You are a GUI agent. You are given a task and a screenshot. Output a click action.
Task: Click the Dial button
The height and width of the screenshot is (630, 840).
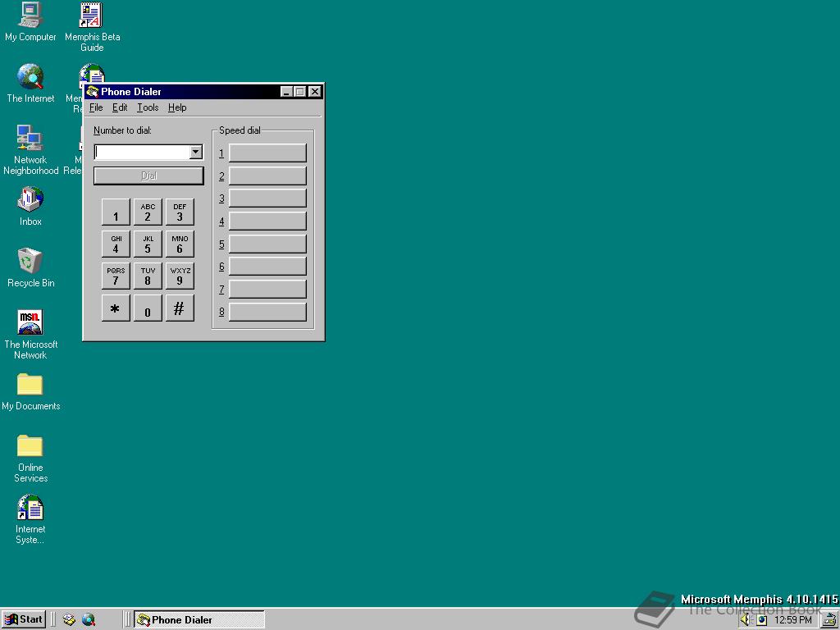point(149,176)
